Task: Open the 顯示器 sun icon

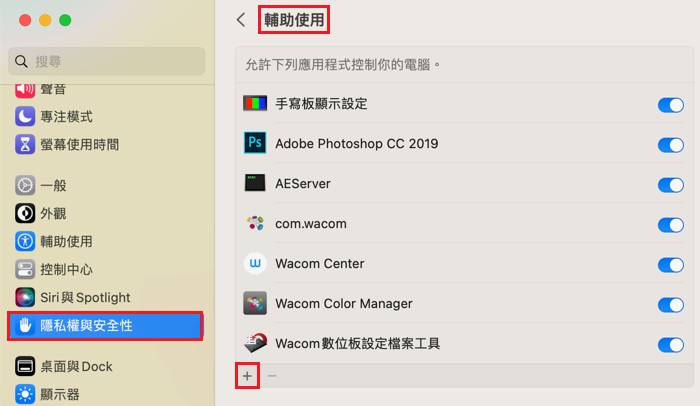Action: (25, 394)
